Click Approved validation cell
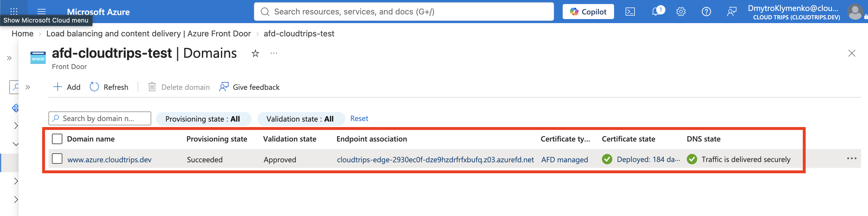 (x=280, y=160)
